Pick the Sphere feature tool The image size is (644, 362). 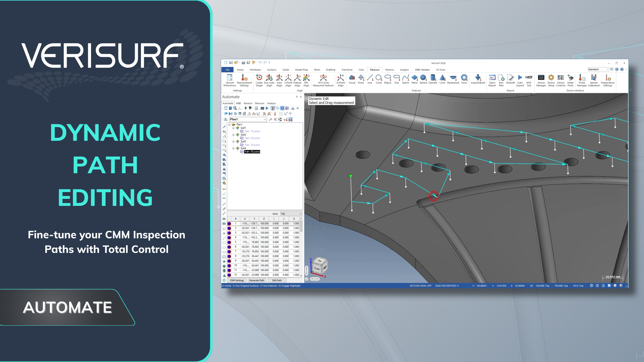pyautogui.click(x=423, y=79)
